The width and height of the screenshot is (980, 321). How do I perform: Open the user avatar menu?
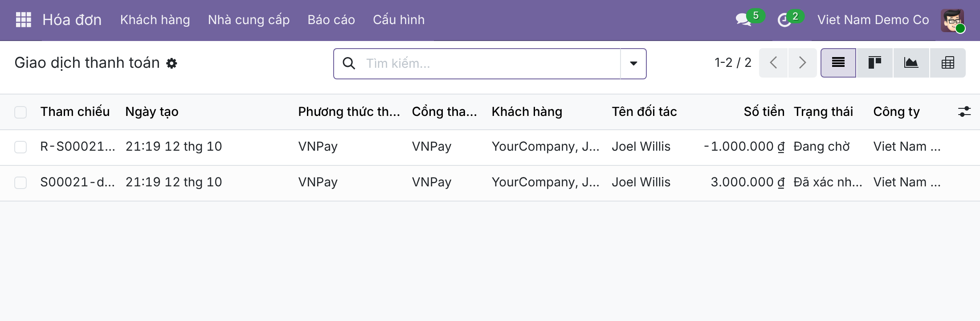pos(952,20)
